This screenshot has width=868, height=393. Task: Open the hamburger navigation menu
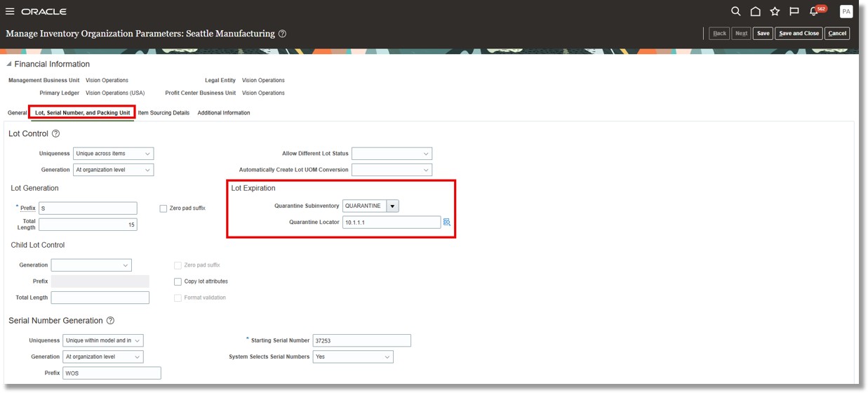click(x=10, y=11)
